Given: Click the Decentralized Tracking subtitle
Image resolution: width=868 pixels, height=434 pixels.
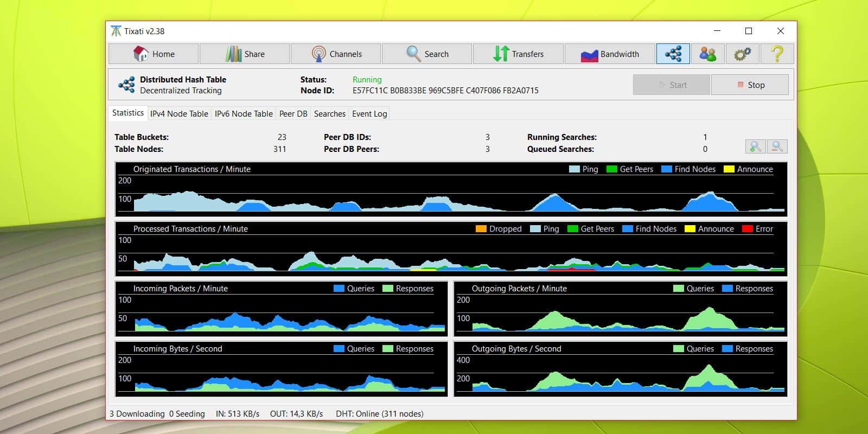Looking at the screenshot, I should [x=181, y=91].
